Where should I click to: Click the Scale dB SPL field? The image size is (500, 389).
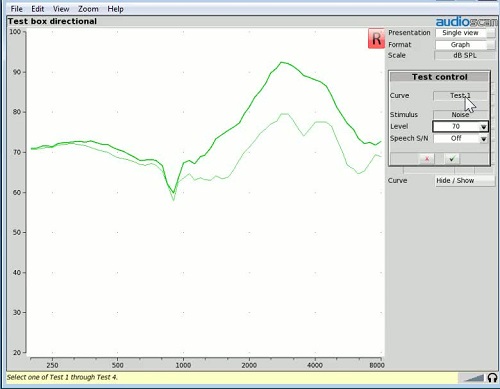465,55
